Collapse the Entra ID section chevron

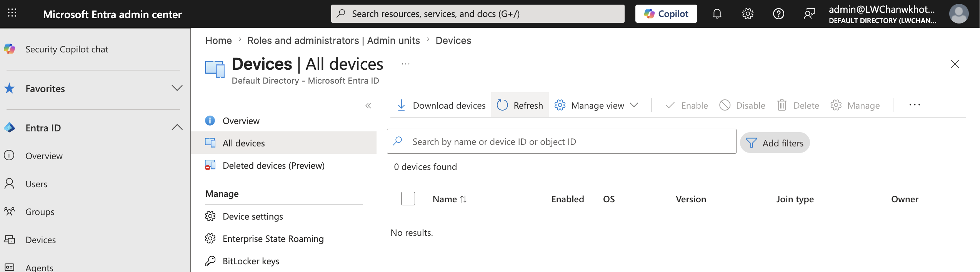click(x=177, y=128)
